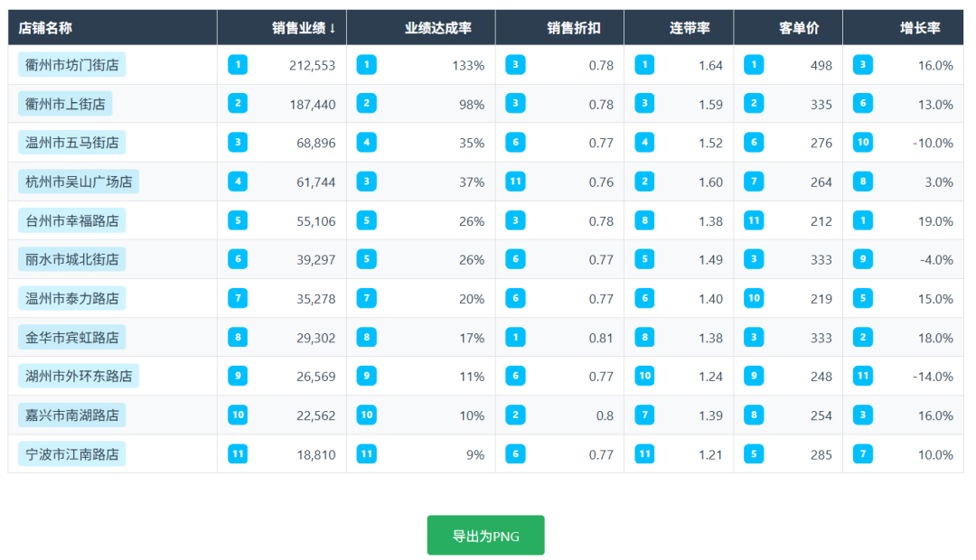Click rank badge 11 beside sales 18,810
Screen dimensions: 976x560
[x=238, y=453]
